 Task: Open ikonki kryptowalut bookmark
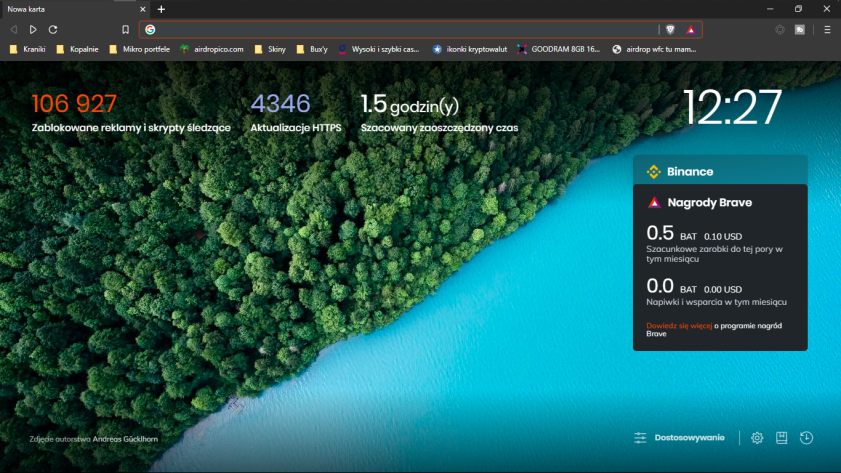[x=470, y=49]
